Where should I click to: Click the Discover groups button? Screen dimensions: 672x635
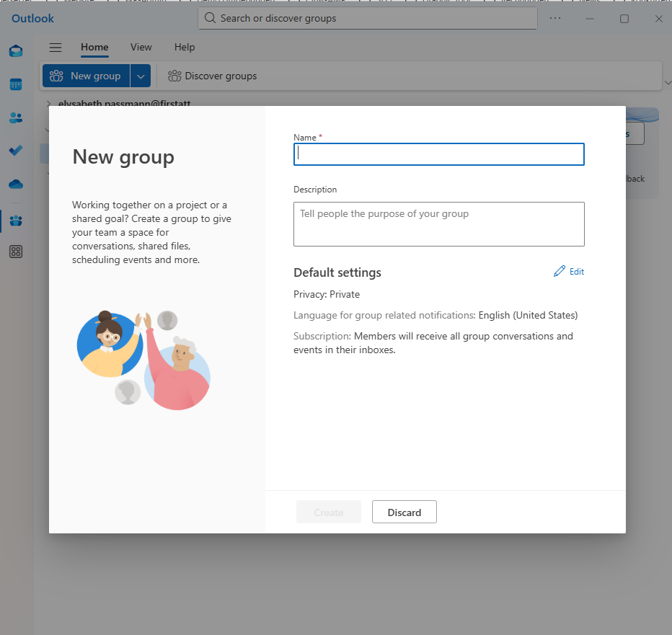(213, 76)
